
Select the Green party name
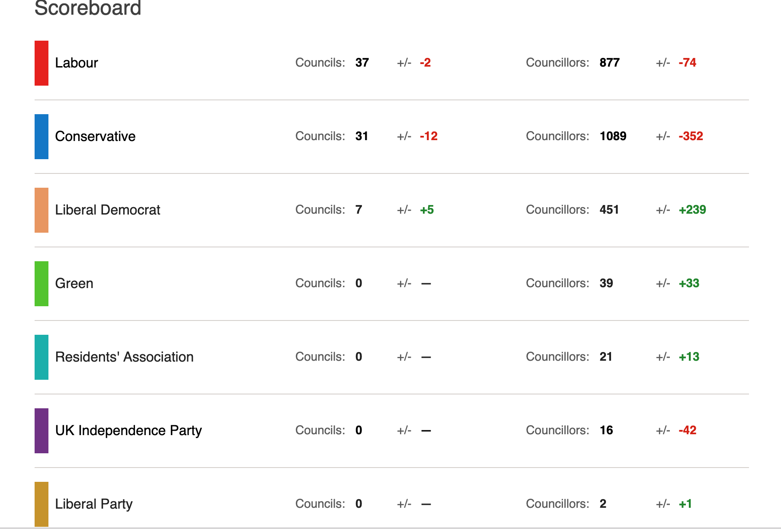[x=74, y=284]
